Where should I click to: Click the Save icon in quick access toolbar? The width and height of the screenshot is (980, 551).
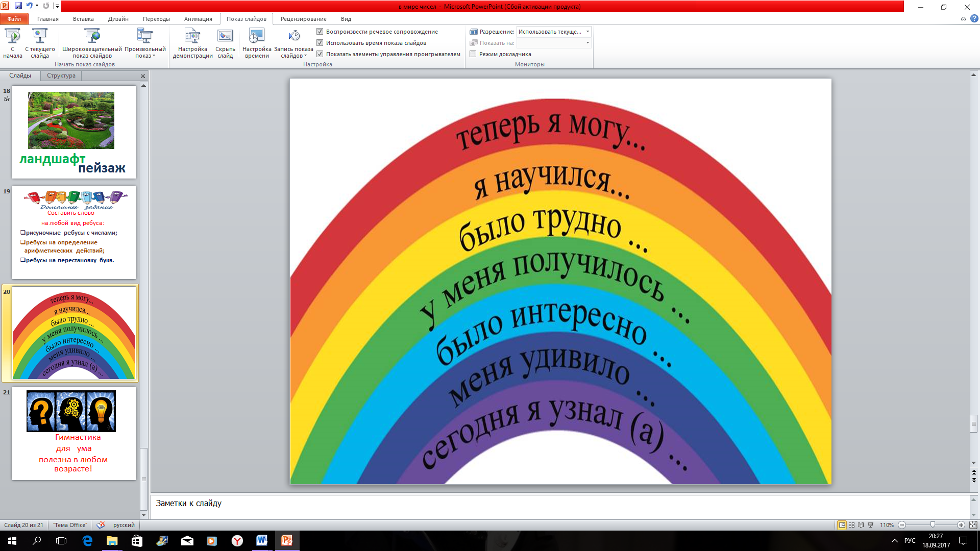[18, 6]
